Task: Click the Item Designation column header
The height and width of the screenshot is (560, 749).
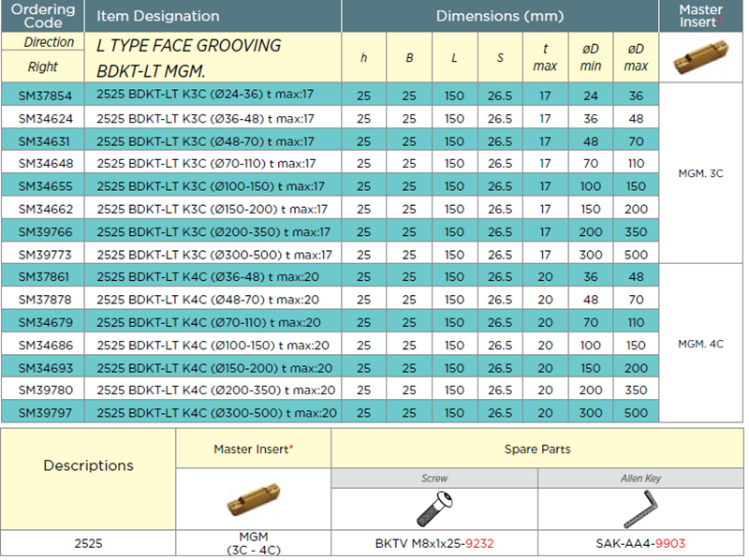Action: (x=157, y=16)
